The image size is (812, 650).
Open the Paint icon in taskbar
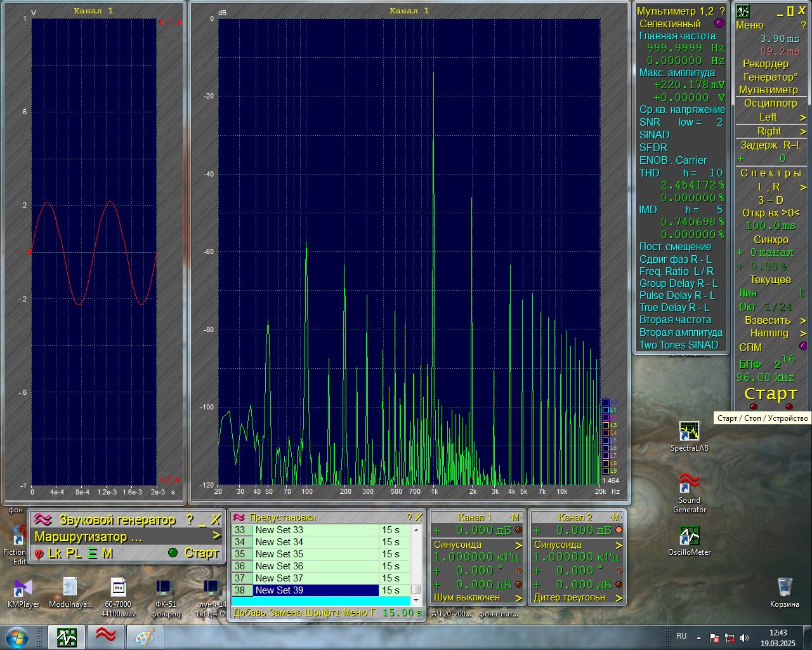point(145,637)
